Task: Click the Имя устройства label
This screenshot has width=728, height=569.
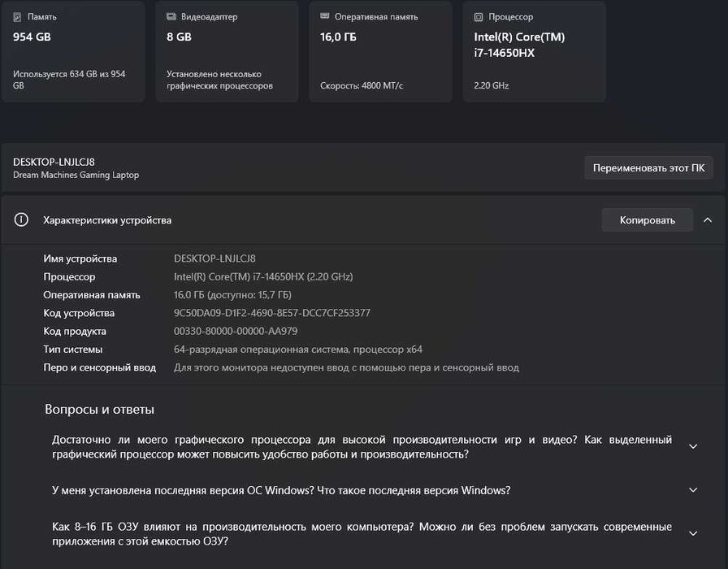Action: pyautogui.click(x=80, y=258)
